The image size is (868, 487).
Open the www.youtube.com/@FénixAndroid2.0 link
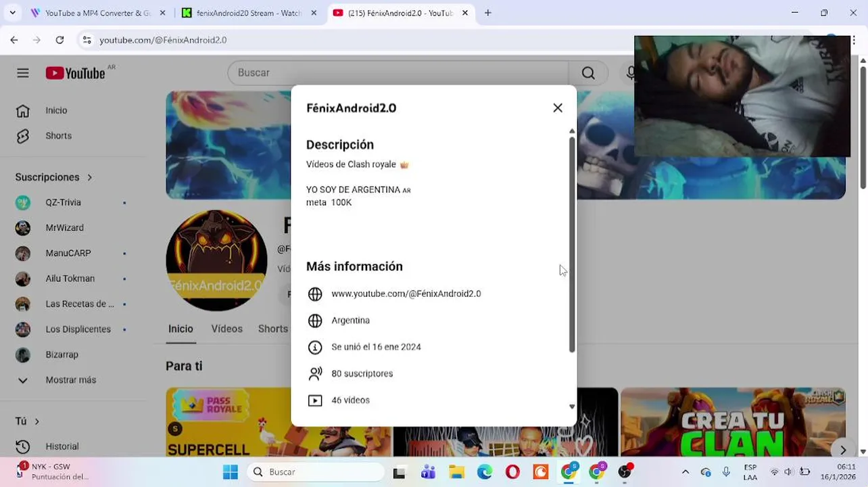pyautogui.click(x=406, y=294)
